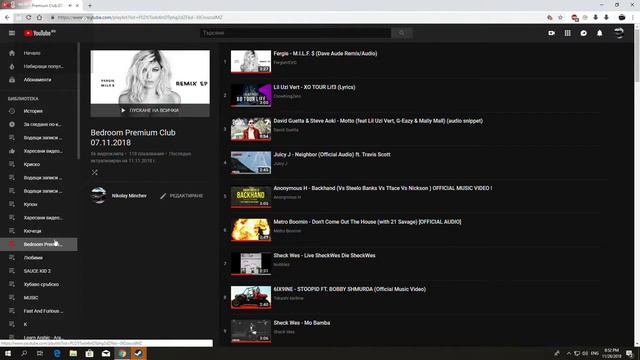The width and height of the screenshot is (640, 360).
Task: Click the browser home icon
Action: point(40,18)
